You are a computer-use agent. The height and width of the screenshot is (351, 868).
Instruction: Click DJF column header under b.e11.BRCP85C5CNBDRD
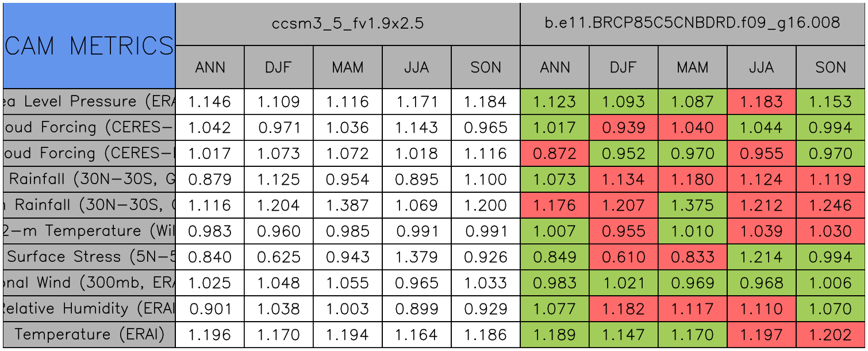624,67
